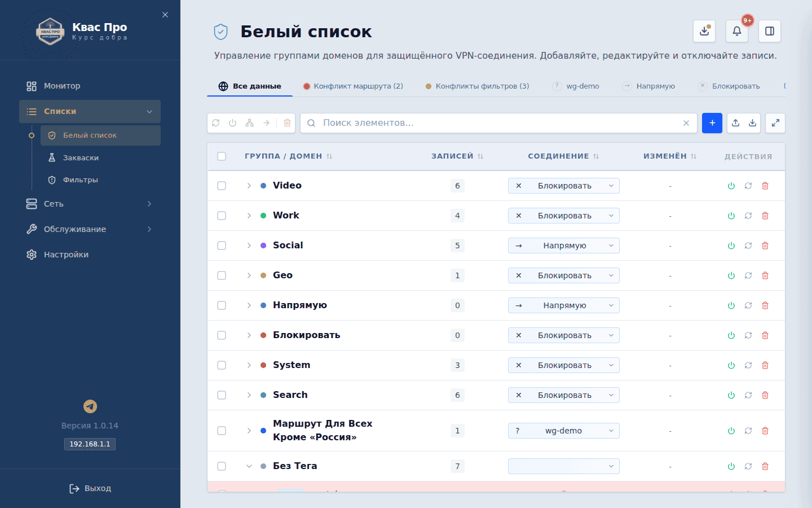The image size is (812, 508).
Task: Collapse the Без Тега group
Action: 249,466
